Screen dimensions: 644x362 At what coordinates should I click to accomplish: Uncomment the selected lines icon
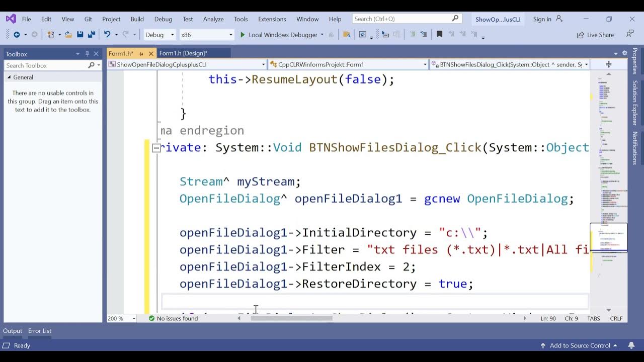coord(424,35)
